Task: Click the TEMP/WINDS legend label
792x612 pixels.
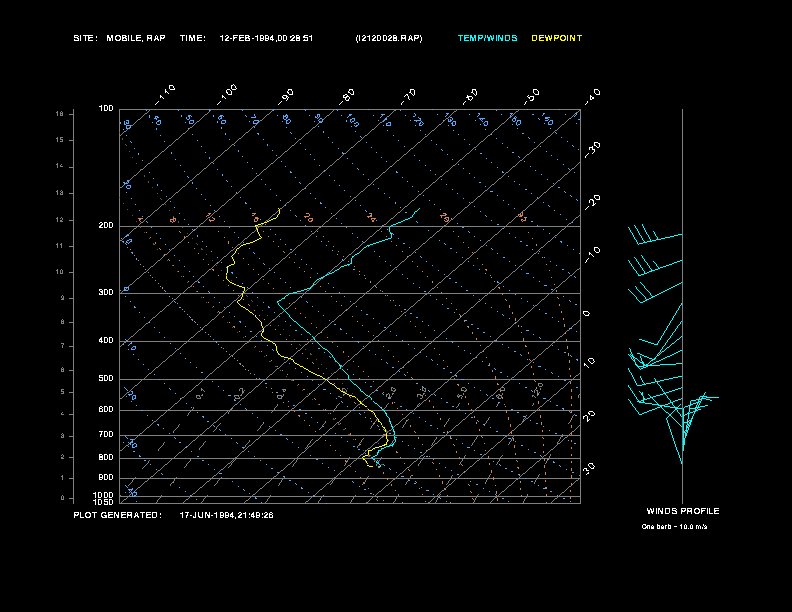Action: tap(487, 38)
